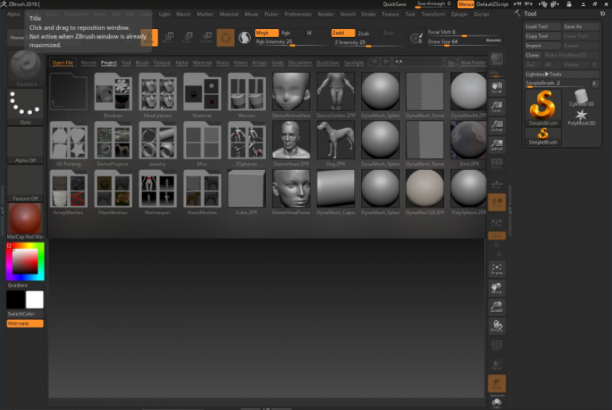Click the Frame icon on right shelf

coord(497,269)
